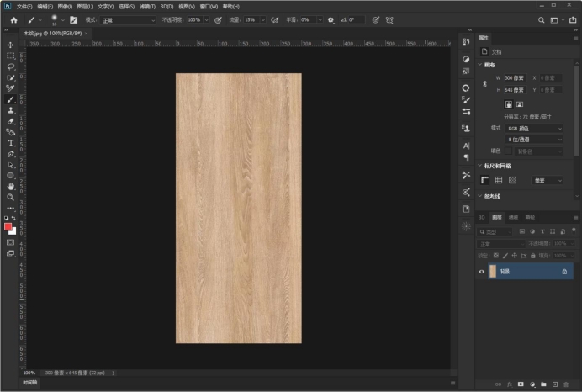Click the Delete layer trash icon

click(x=566, y=384)
